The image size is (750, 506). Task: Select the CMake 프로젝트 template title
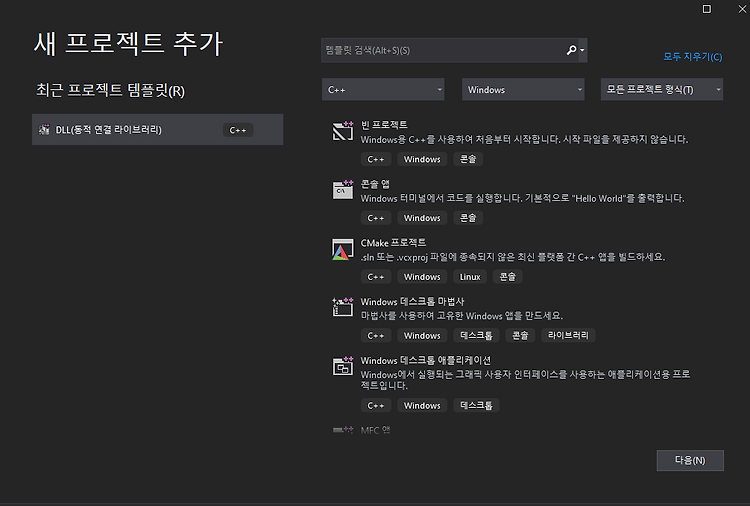pos(393,242)
